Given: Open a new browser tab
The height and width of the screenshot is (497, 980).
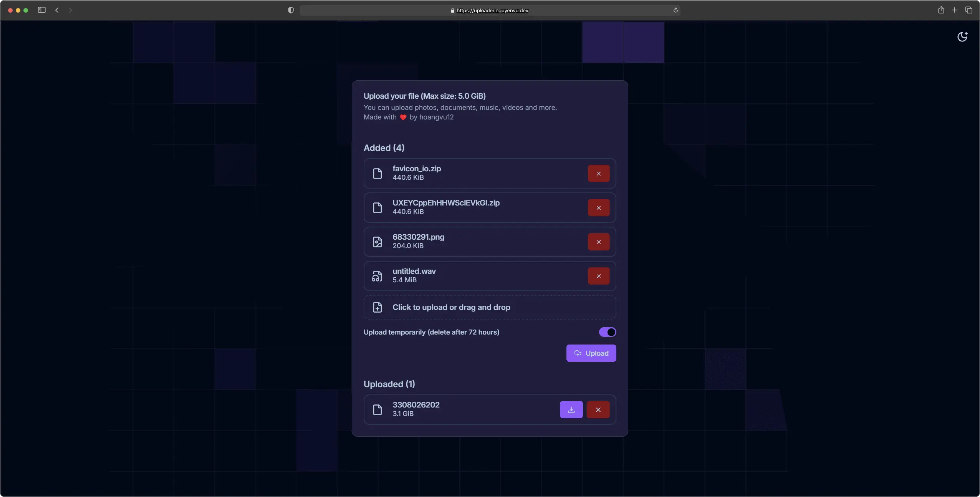Looking at the screenshot, I should pos(955,10).
